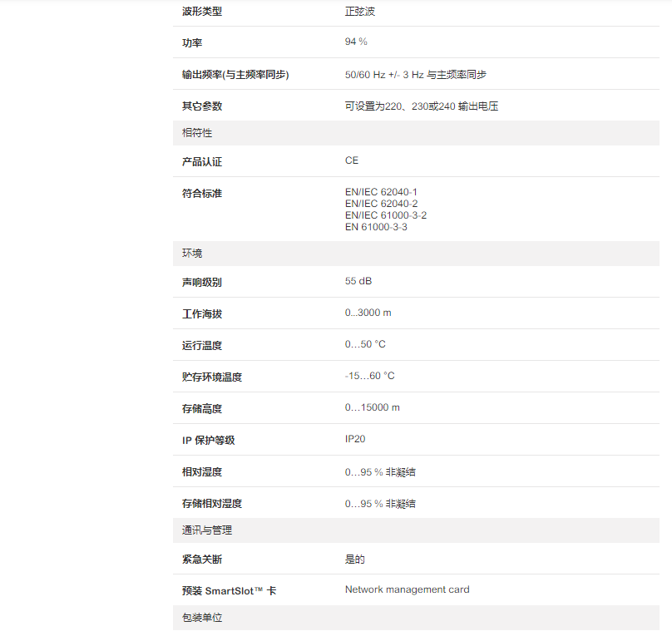Click the EN 61000-3-3 standard text
The width and height of the screenshot is (672, 636).
[376, 227]
